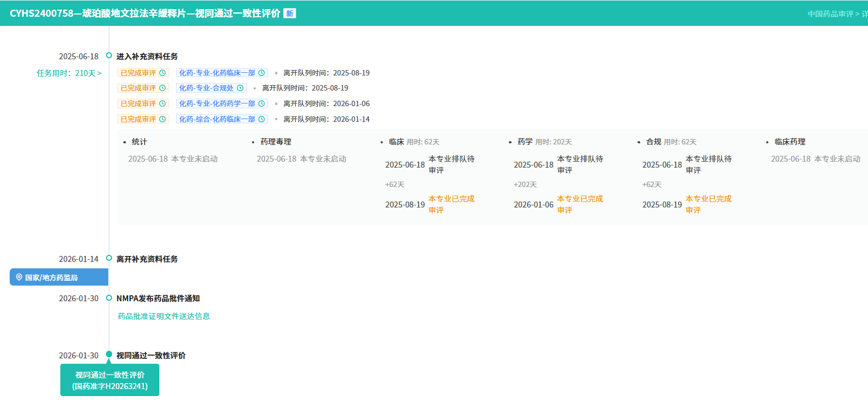Click clock icon in 化药-专业-合规处 tag
The height and width of the screenshot is (409, 868).
click(240, 88)
